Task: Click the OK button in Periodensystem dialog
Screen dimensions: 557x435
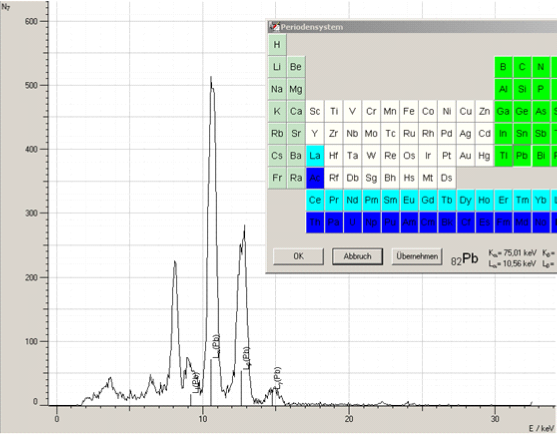Action: point(298,256)
